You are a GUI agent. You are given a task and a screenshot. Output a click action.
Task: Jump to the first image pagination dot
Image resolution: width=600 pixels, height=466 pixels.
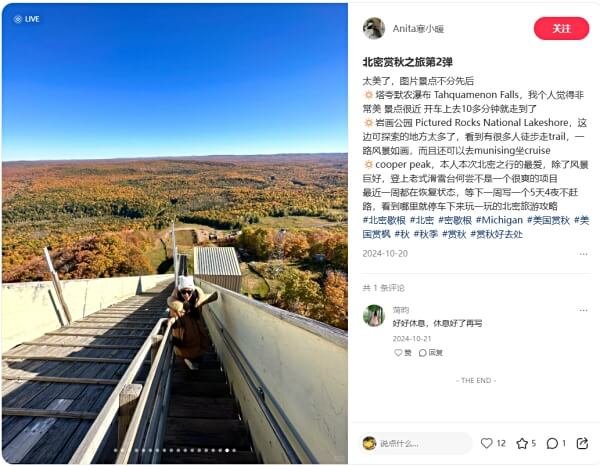pos(116,450)
